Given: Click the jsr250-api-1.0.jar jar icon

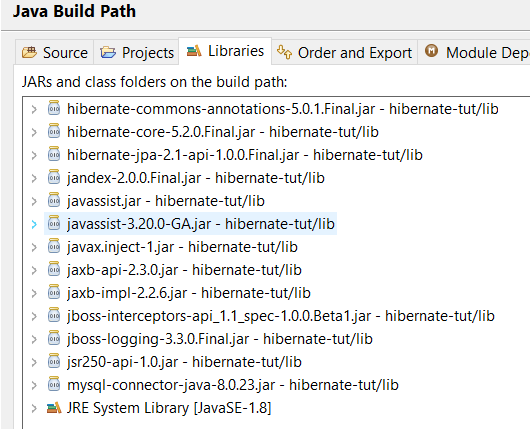Looking at the screenshot, I should [54, 361].
